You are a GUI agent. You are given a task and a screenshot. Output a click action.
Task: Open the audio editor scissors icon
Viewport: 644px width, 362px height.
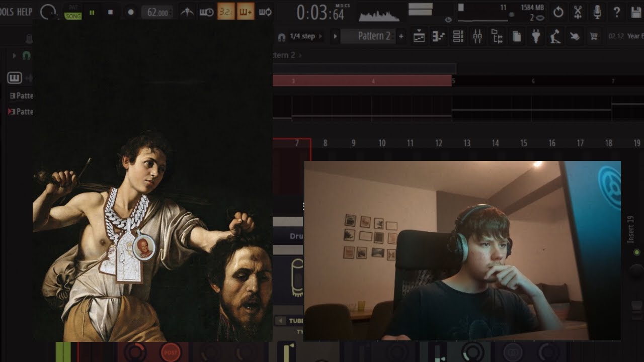click(x=578, y=12)
